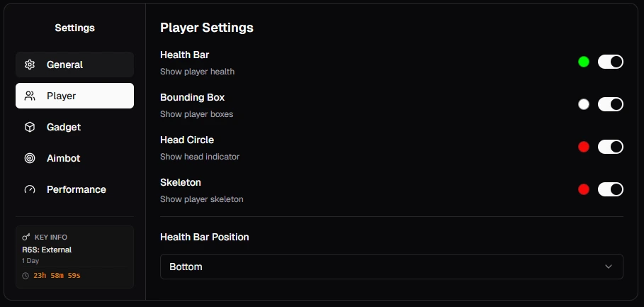This screenshot has height=307, width=644.
Task: Click the key icon in Key Info
Action: (x=26, y=237)
